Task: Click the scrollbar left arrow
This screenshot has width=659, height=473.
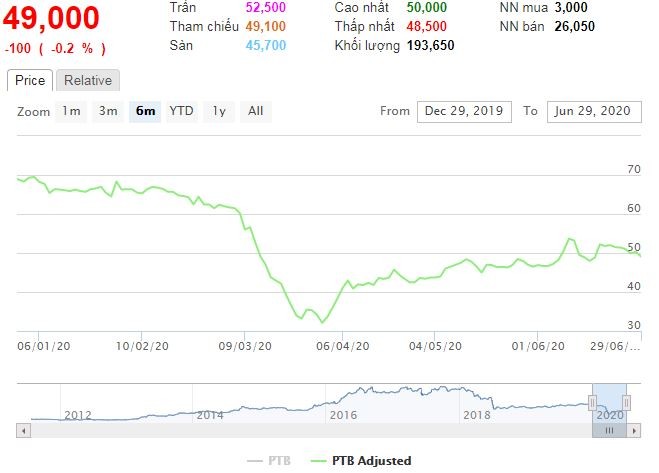Action: 24,430
